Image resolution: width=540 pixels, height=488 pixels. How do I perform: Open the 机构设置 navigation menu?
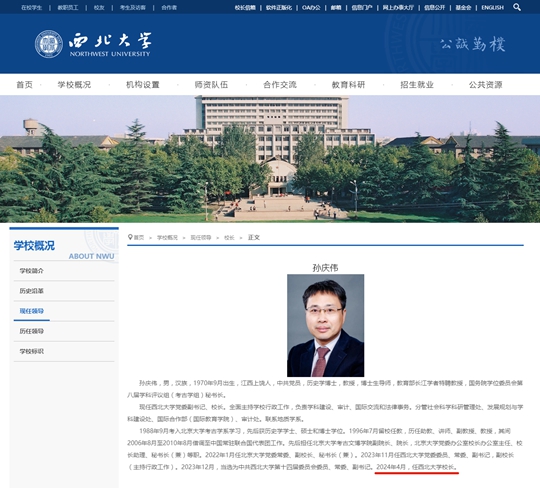click(143, 85)
